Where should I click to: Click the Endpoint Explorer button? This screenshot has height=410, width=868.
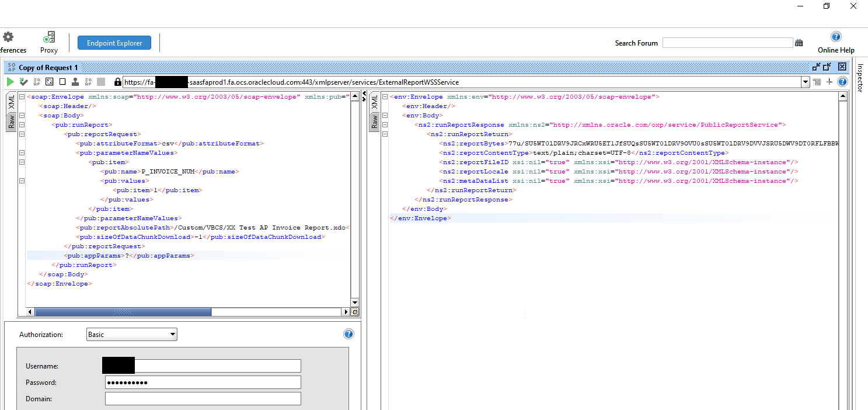tap(114, 43)
